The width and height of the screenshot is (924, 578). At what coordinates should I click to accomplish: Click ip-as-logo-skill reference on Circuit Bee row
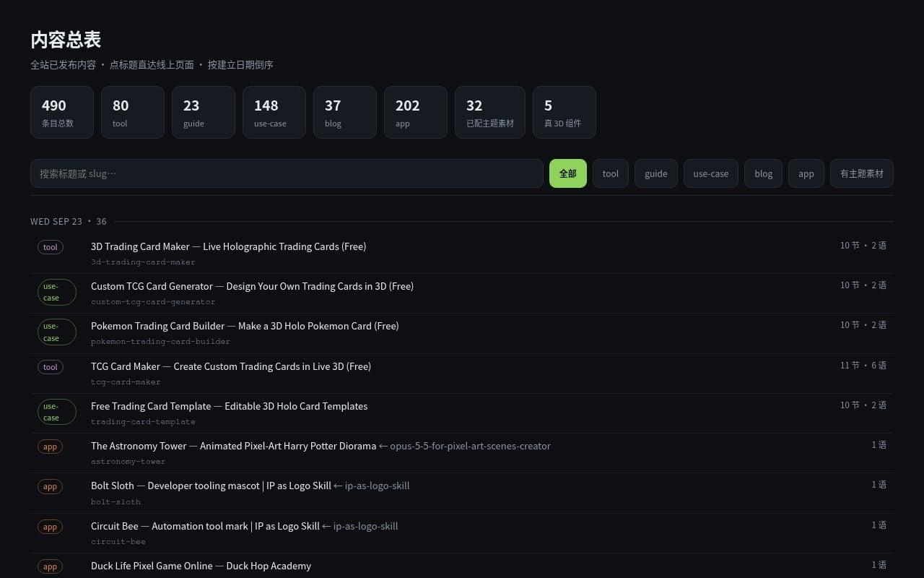pyautogui.click(x=360, y=526)
